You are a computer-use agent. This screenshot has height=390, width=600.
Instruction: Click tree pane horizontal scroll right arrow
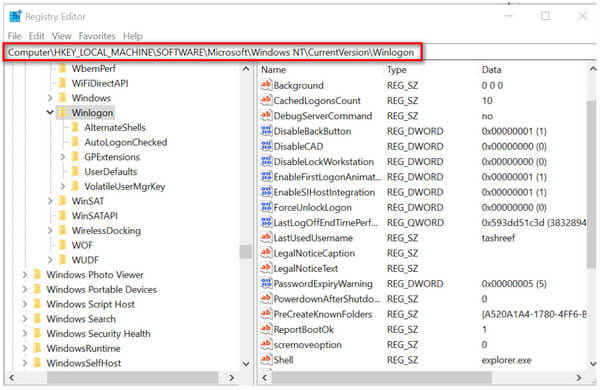point(232,378)
